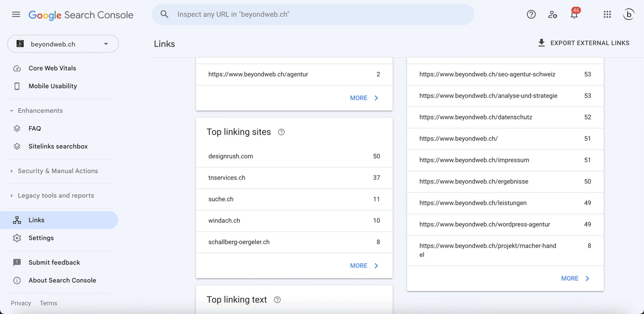Open the hamburger main menu
The image size is (644, 314).
[16, 15]
